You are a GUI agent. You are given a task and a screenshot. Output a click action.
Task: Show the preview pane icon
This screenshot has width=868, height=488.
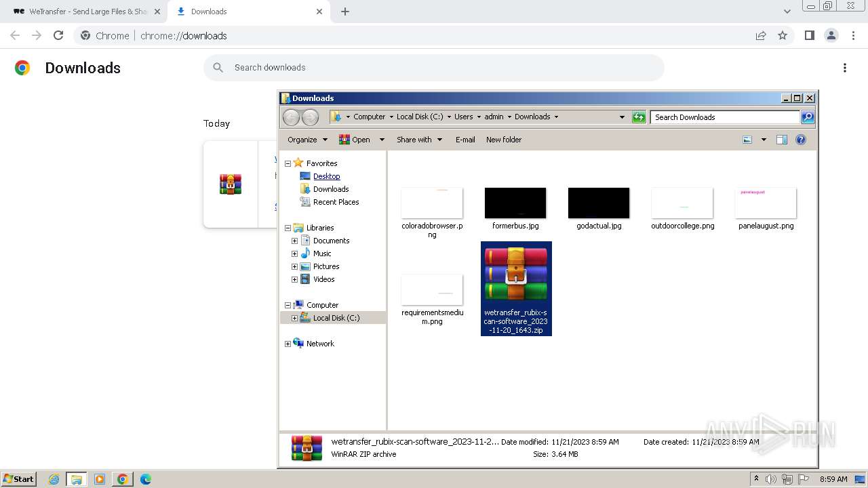(782, 140)
